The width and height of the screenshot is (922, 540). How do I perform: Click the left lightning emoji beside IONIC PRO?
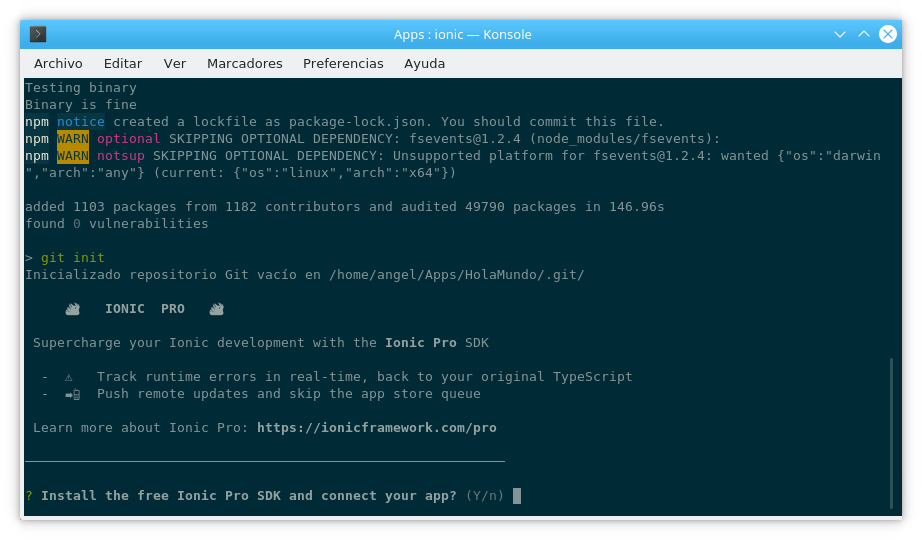(72, 309)
